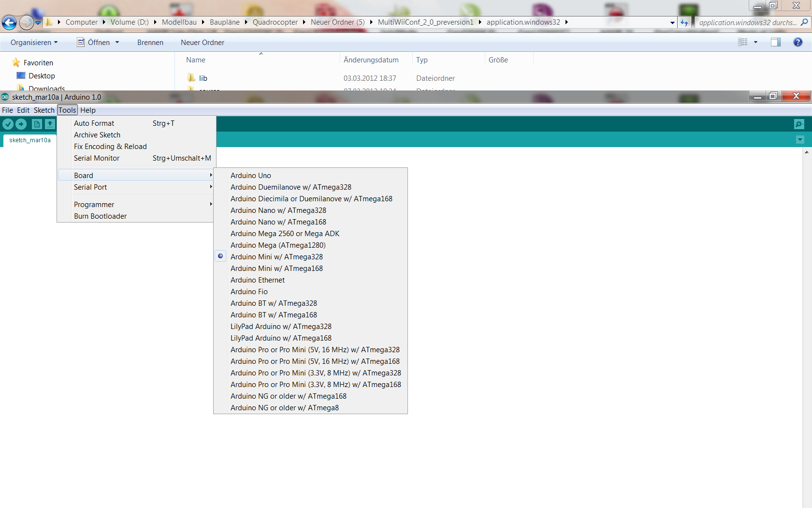This screenshot has width=812, height=508.
Task: Click the Arduino Verify checkmark icon
Action: tap(8, 124)
